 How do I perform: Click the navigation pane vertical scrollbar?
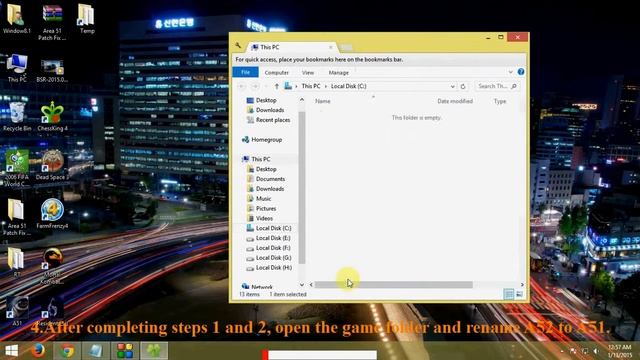(302, 188)
